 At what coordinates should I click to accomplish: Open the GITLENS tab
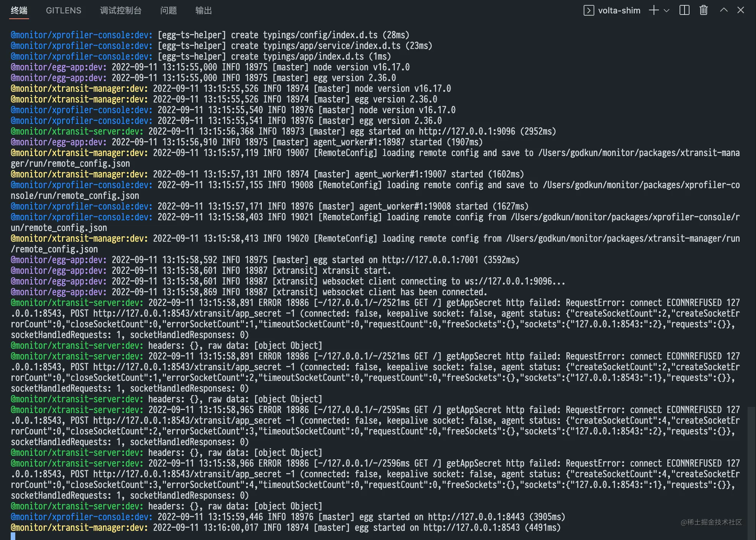[x=63, y=11]
